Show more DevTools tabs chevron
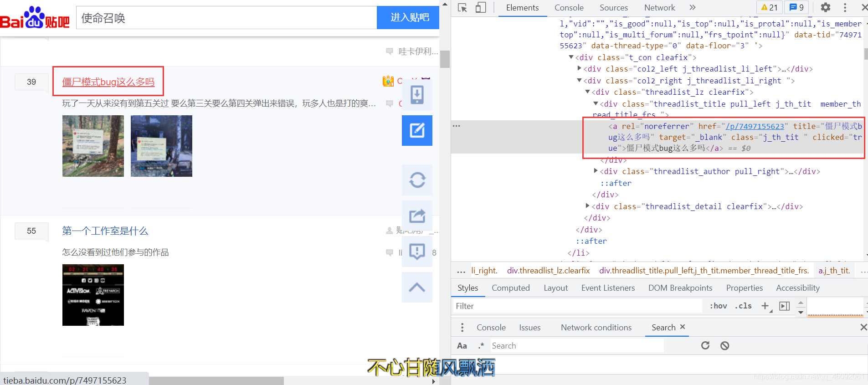Viewport: 868px width, 385px height. [x=693, y=7]
